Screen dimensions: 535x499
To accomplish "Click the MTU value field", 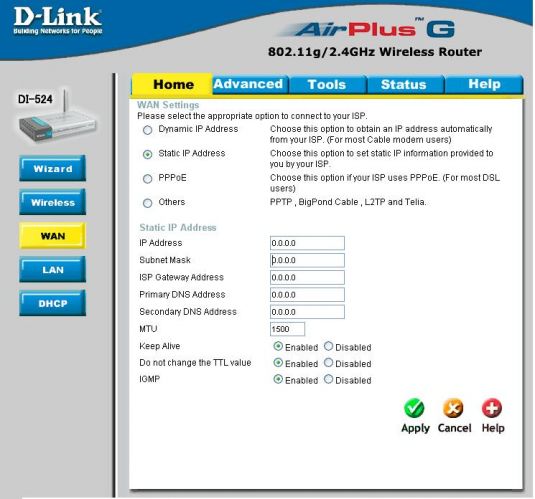I will (x=287, y=329).
